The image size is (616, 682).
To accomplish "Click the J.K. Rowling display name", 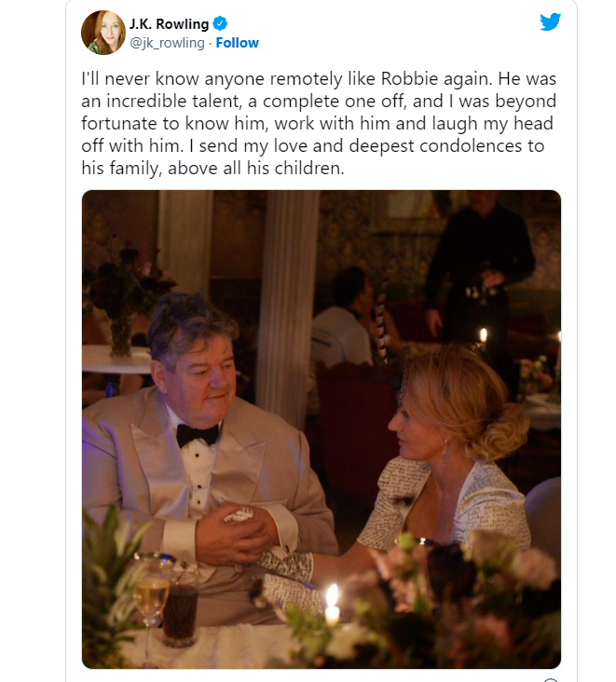I will point(170,24).
